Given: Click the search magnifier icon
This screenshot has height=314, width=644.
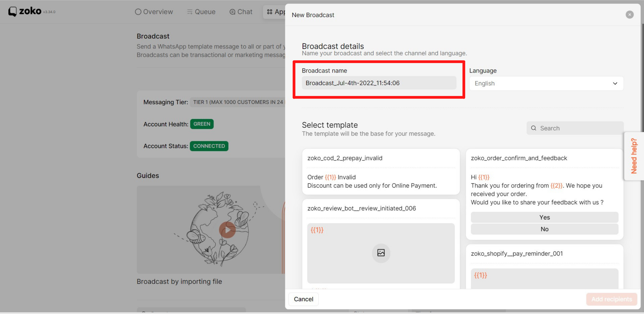Looking at the screenshot, I should pos(533,128).
